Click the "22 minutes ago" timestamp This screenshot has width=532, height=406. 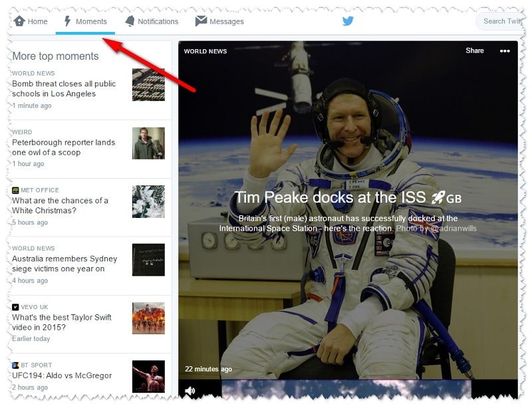pos(208,369)
